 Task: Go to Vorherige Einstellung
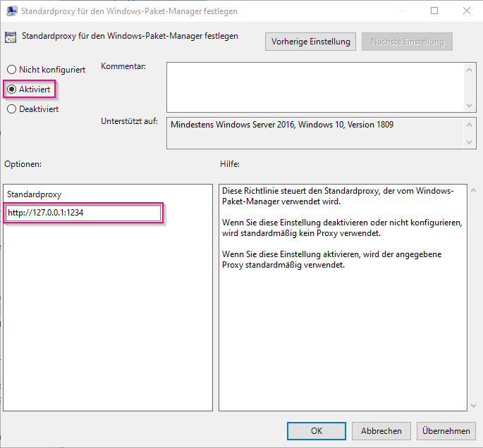click(x=310, y=42)
